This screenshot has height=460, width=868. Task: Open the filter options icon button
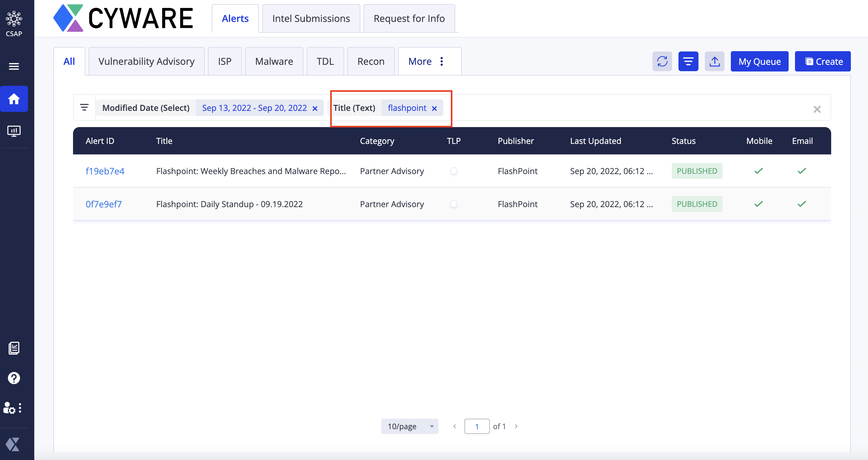[x=688, y=61]
